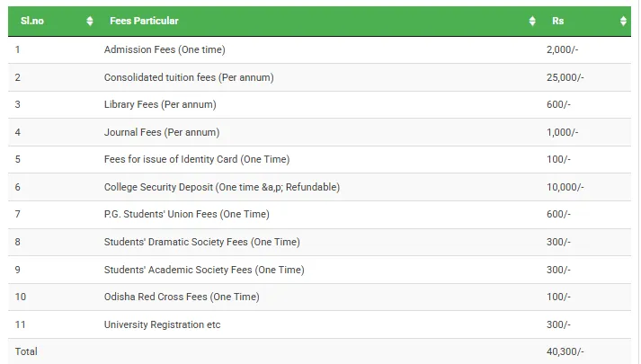
Task: Click the Total row label
Action: 26,351
